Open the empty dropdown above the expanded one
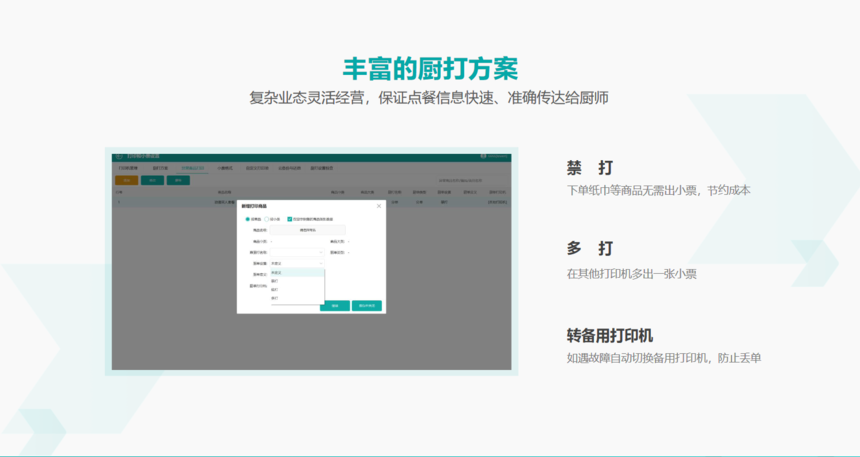Image resolution: width=860 pixels, height=457 pixels. point(297,252)
